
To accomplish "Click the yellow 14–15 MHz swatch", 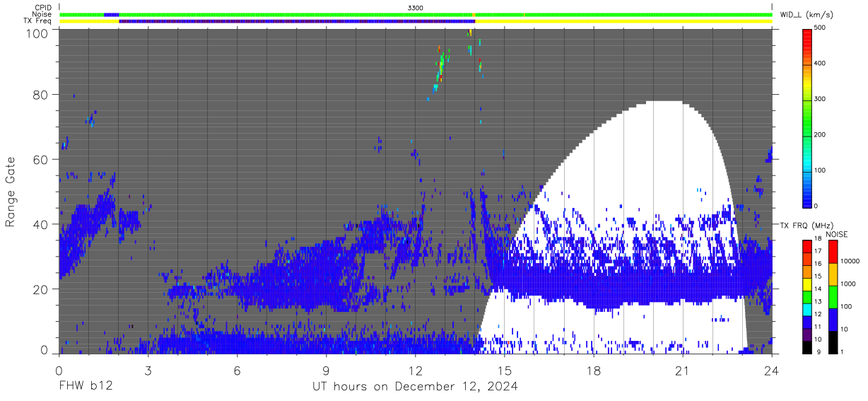I will pyautogui.click(x=807, y=283).
